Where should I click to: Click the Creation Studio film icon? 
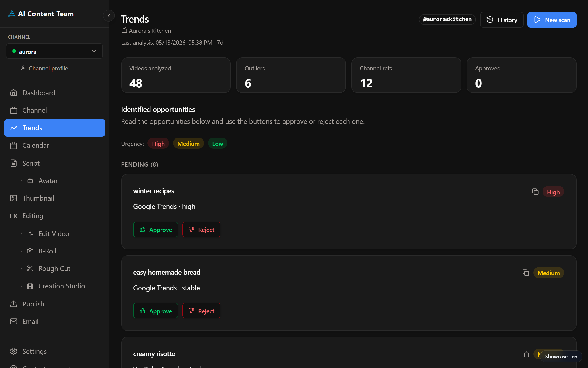[30, 286]
